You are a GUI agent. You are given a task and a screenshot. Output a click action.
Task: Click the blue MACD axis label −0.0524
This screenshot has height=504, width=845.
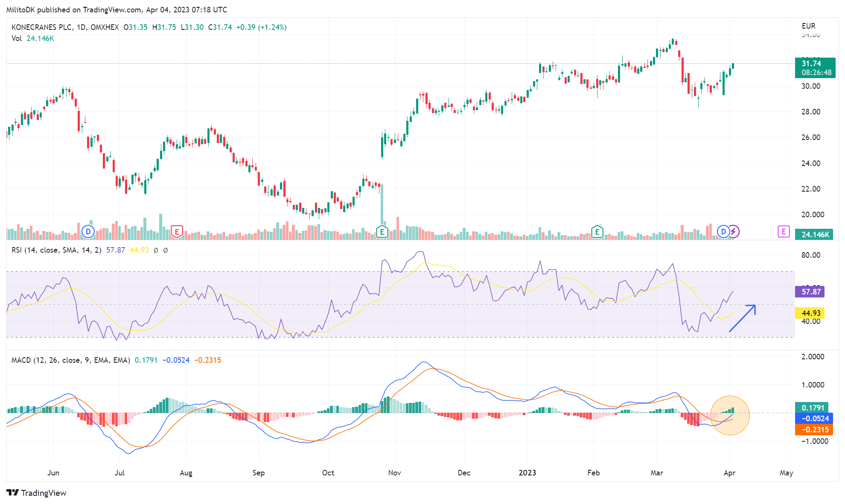click(814, 419)
